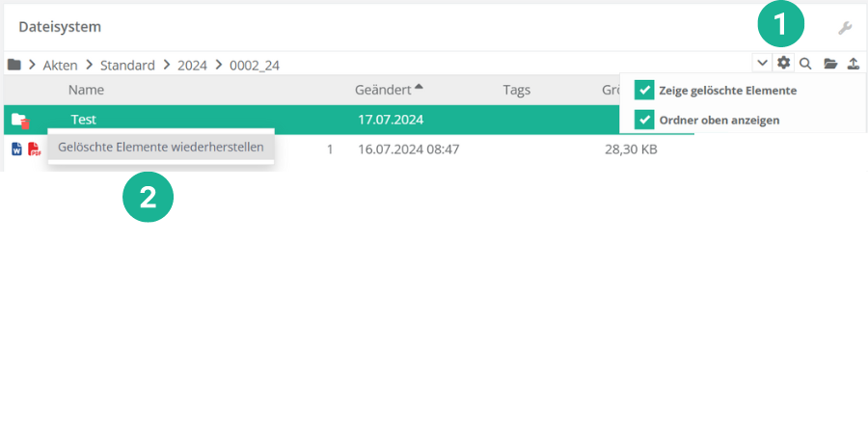
Task: Uncheck 'Zeige gelöschte Elemente' checkbox
Action: 644,91
